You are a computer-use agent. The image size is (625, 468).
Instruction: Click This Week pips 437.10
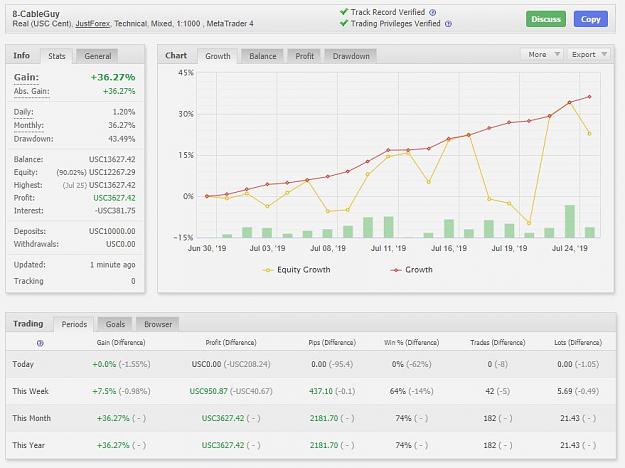[x=320, y=391]
